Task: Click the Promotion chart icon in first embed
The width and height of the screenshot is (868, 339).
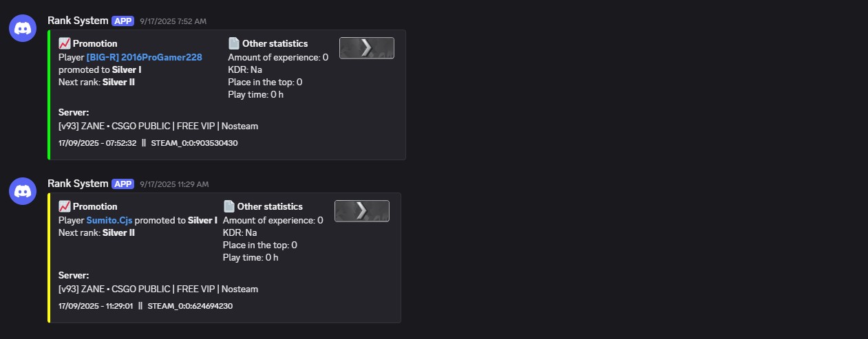Action: [x=65, y=44]
